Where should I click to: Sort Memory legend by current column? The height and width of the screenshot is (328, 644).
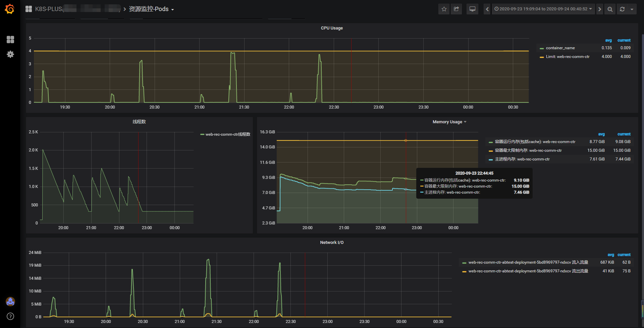tap(624, 134)
